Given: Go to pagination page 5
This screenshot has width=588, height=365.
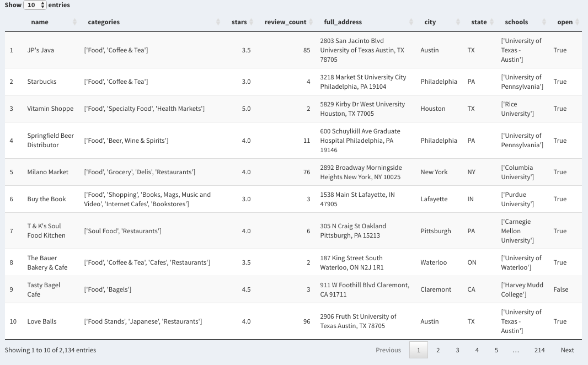Looking at the screenshot, I should click(x=496, y=350).
